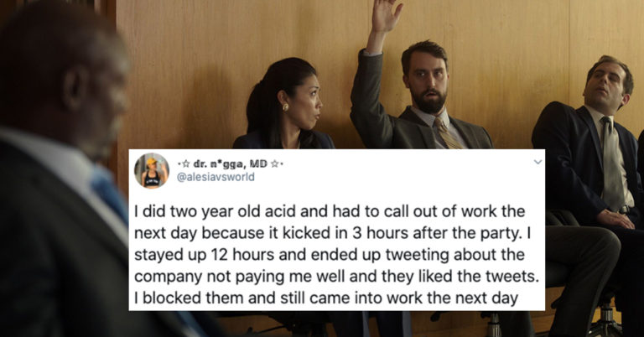The image size is (644, 337).
Task: Open the @alesiavsworld handle link
Action: pos(216,177)
